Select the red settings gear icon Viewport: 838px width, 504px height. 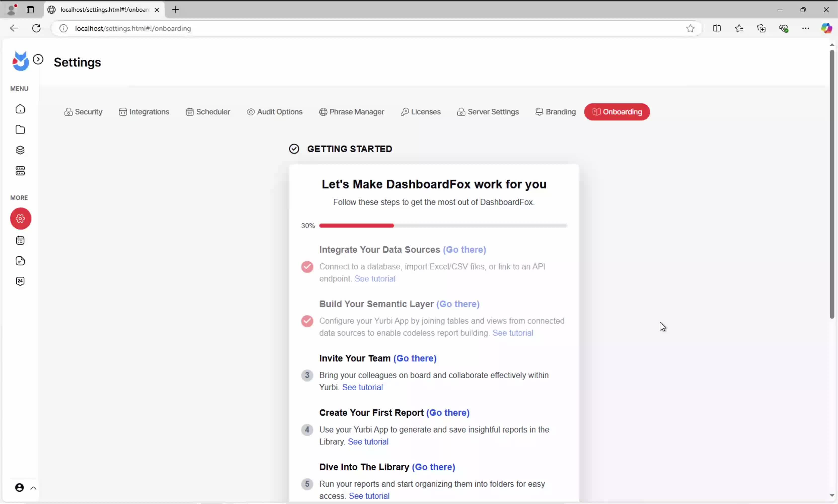tap(21, 218)
